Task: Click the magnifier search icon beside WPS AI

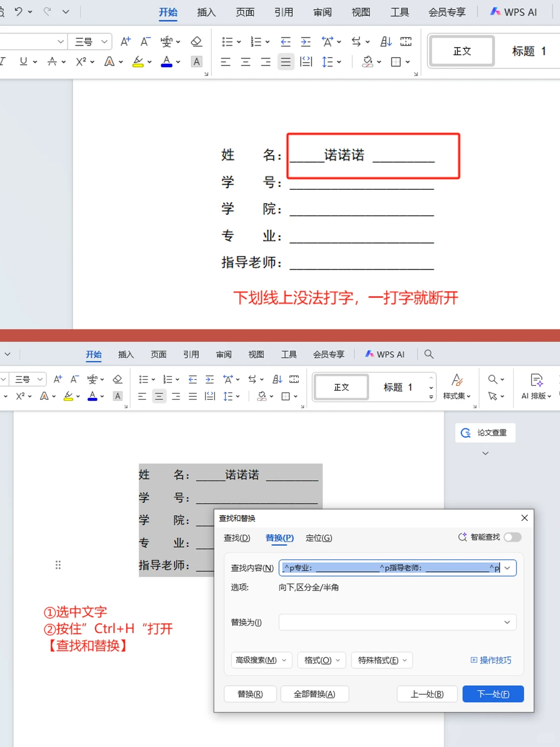Action: click(x=429, y=354)
